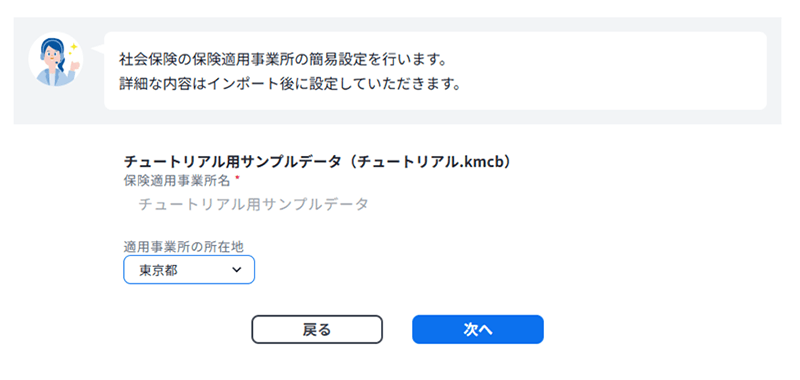Click the speech bubble pointer next to avatar
Image resolution: width=800 pixels, height=380 pixels.
point(98,48)
